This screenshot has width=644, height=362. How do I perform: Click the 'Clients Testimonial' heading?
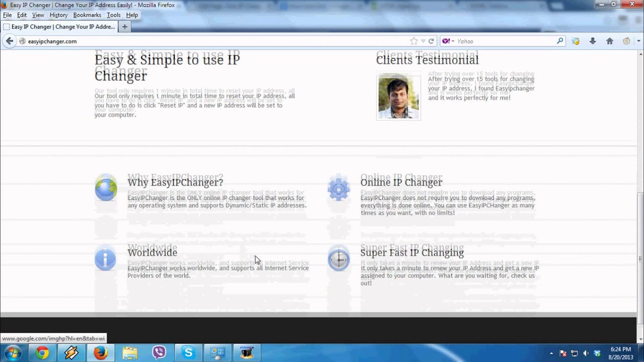tap(427, 59)
